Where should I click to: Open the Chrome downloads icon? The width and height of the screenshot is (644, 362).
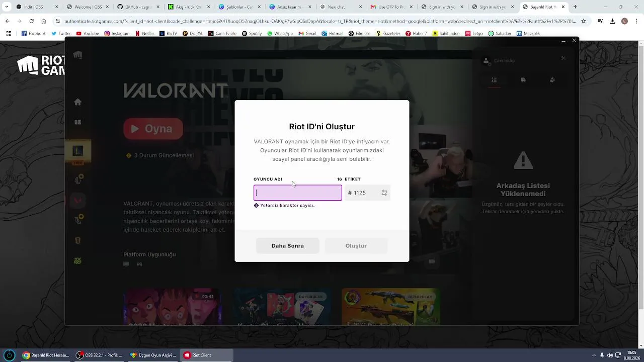click(612, 21)
